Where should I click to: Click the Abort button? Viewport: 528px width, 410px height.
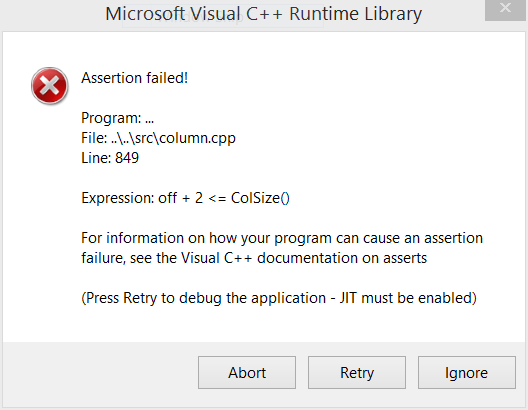pos(247,372)
